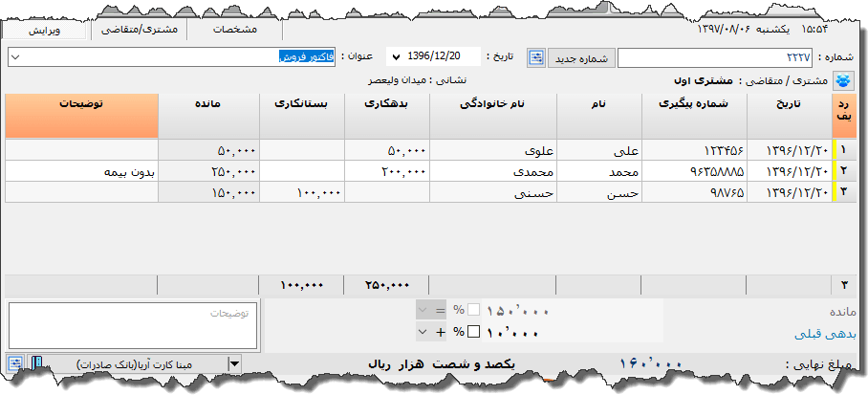Open the ویرایش tab

pyautogui.click(x=44, y=31)
